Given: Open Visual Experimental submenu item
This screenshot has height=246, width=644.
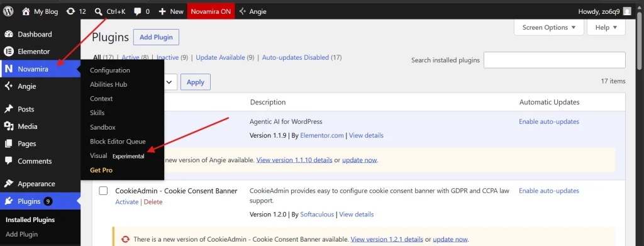Looking at the screenshot, I should [x=117, y=156].
